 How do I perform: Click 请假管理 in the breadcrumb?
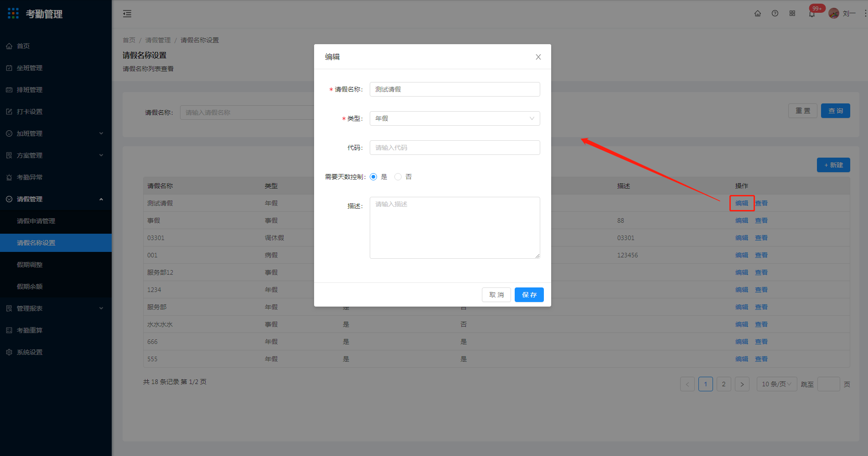point(158,40)
